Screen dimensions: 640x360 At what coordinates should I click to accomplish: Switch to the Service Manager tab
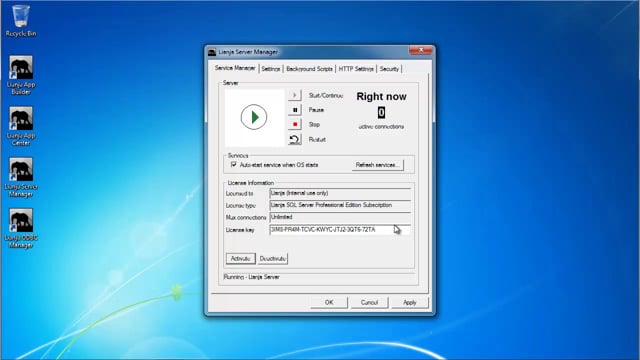tap(235, 68)
